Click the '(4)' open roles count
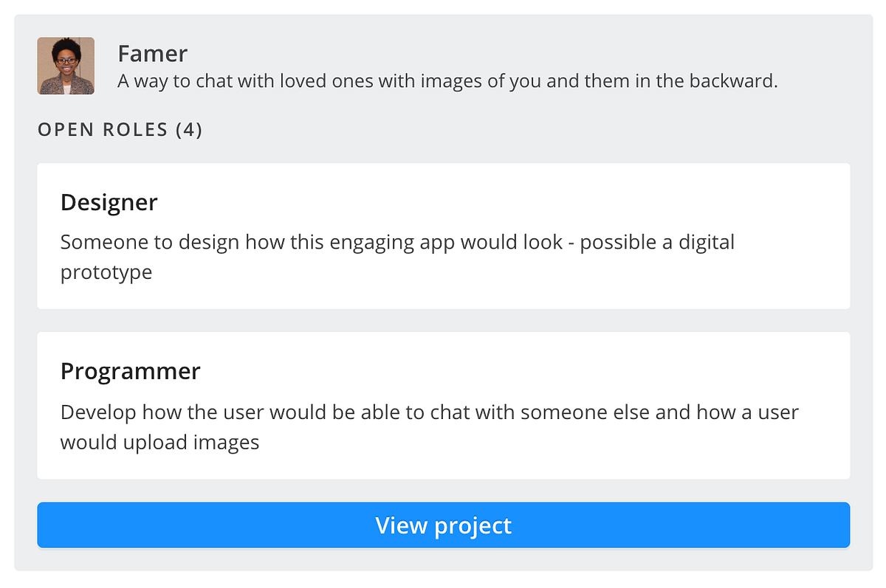The height and width of the screenshot is (588, 886). point(189,130)
